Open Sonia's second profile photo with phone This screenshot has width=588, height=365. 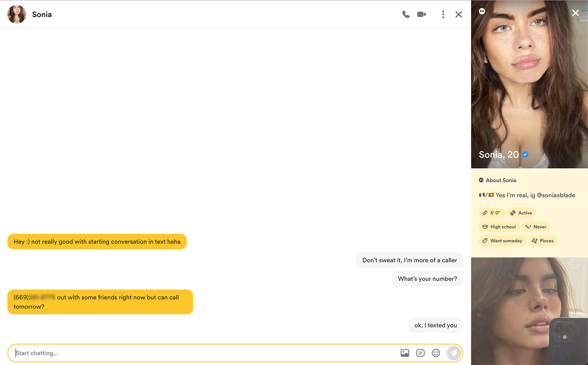tap(529, 311)
